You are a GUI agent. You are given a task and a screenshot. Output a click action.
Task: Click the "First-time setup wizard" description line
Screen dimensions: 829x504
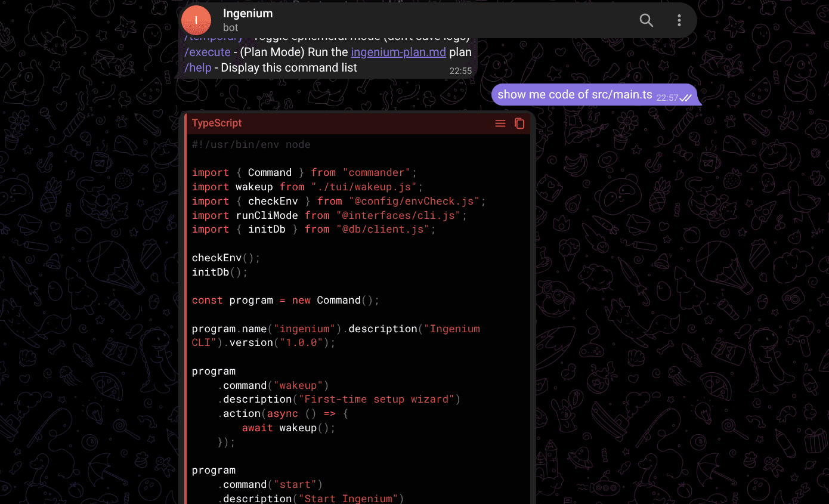[x=339, y=399]
